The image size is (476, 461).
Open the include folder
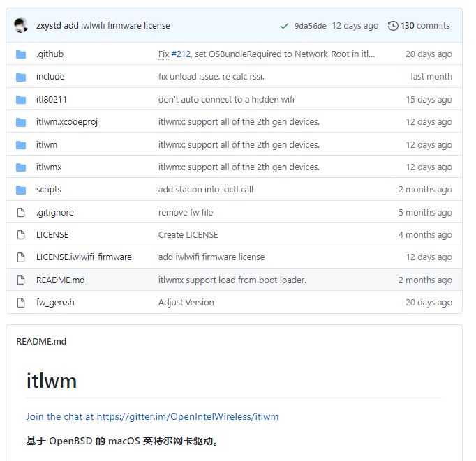[x=50, y=77]
